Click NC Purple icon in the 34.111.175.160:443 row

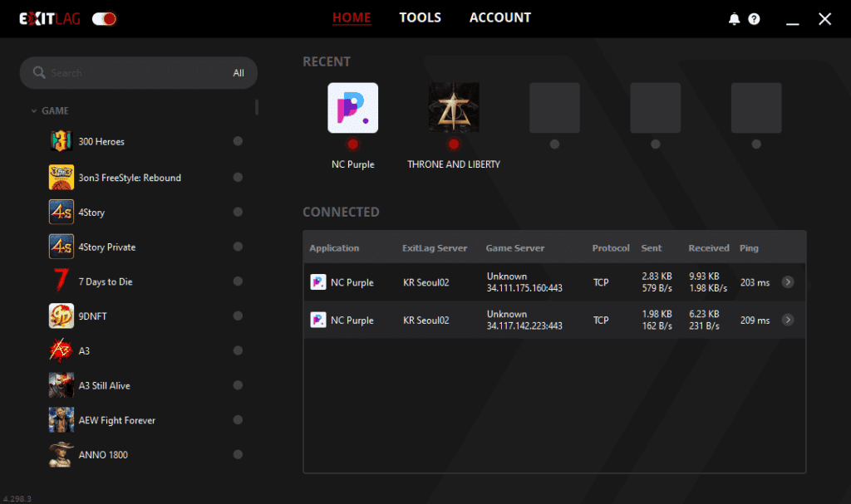coord(318,282)
